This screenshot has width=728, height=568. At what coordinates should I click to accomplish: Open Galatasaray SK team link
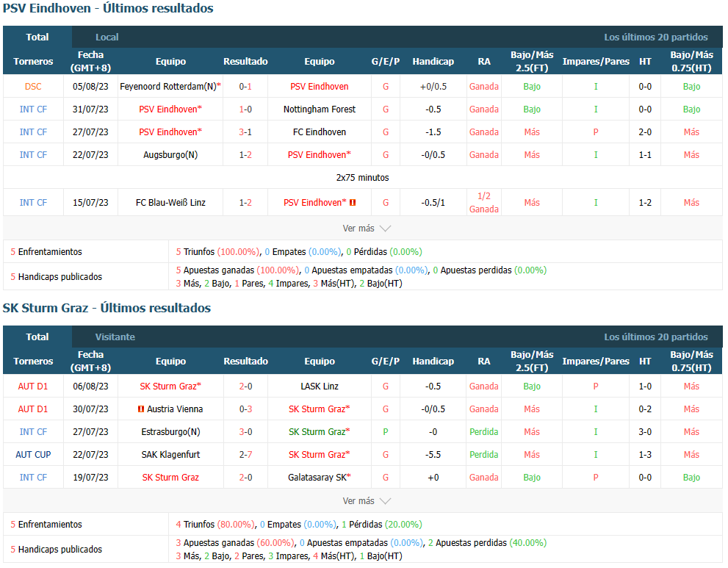pos(320,478)
